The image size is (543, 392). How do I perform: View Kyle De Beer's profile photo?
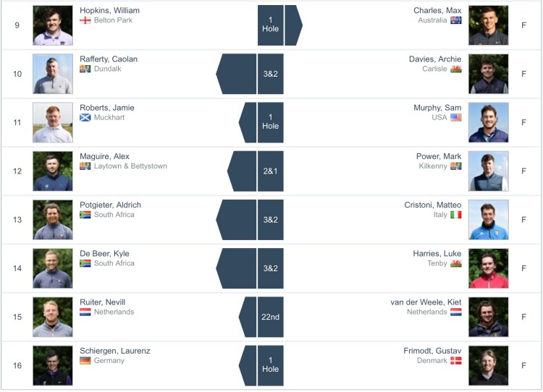tap(53, 268)
